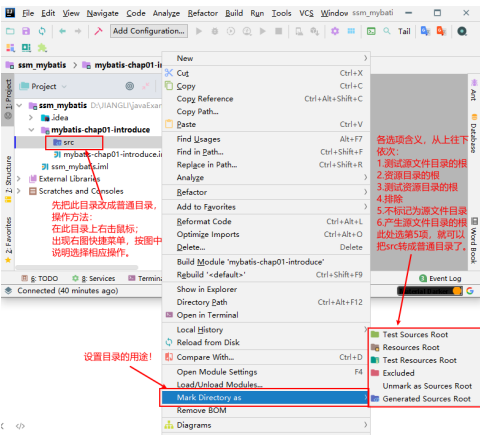This screenshot has width=480, height=443.
Task: Select Resources Root option
Action: (x=425, y=347)
